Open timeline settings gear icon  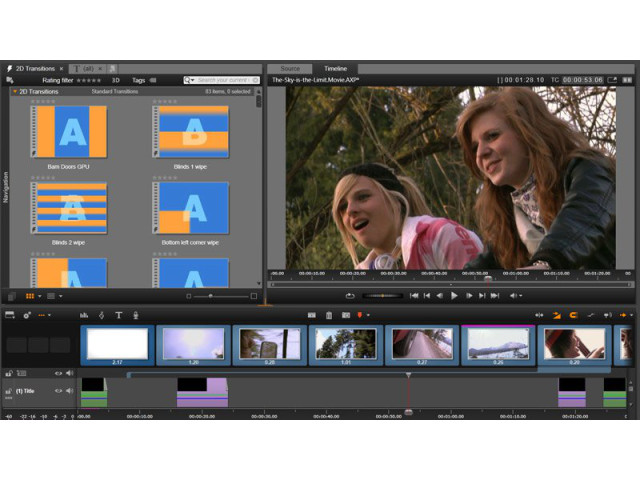[27, 315]
